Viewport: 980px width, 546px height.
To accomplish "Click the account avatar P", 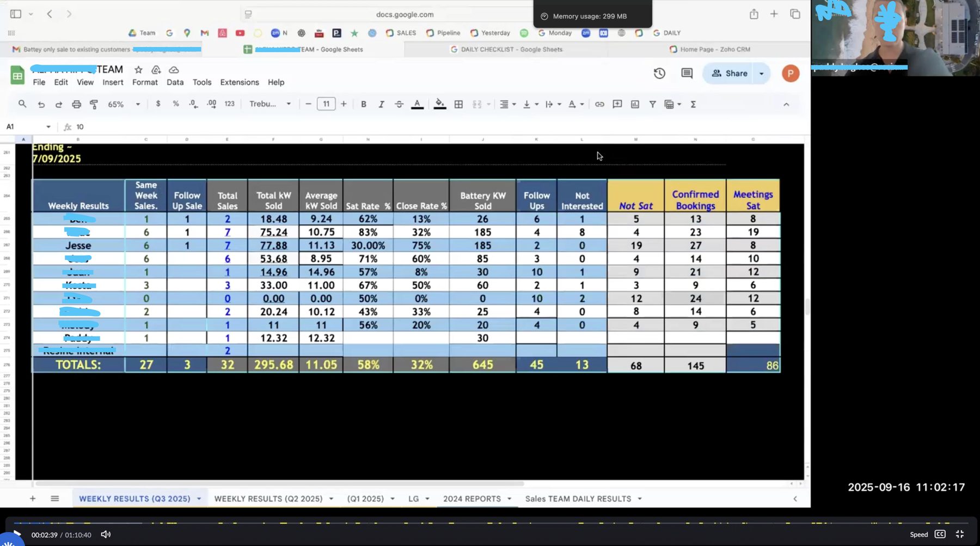I will tap(791, 74).
